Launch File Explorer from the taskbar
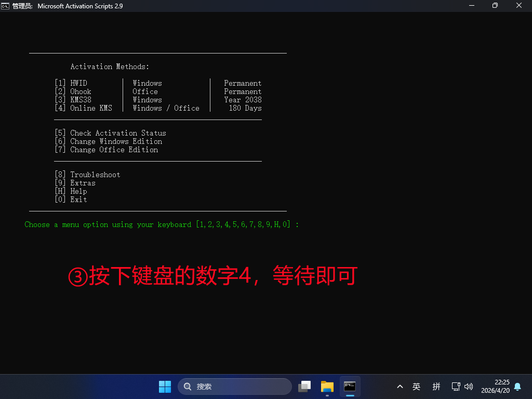Screen dimensions: 532x399 pos(327,387)
